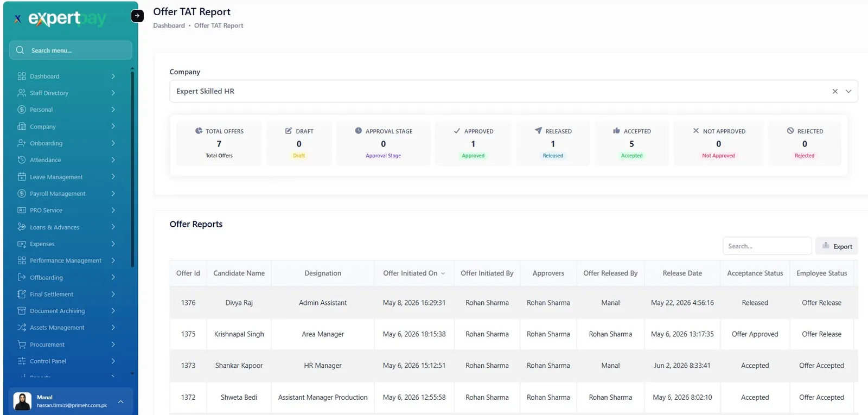This screenshot has width=868, height=415.
Task: Click the PRO Service card icon
Action: click(x=22, y=210)
